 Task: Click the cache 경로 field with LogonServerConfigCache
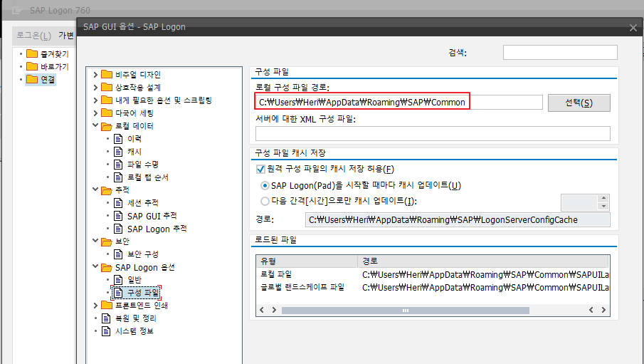pos(458,219)
